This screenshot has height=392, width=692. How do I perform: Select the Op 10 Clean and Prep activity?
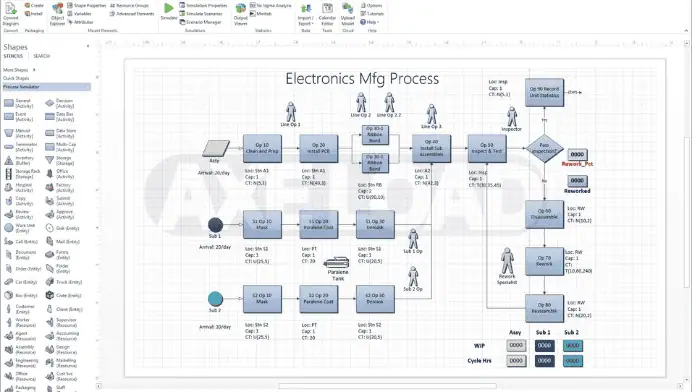pyautogui.click(x=262, y=148)
